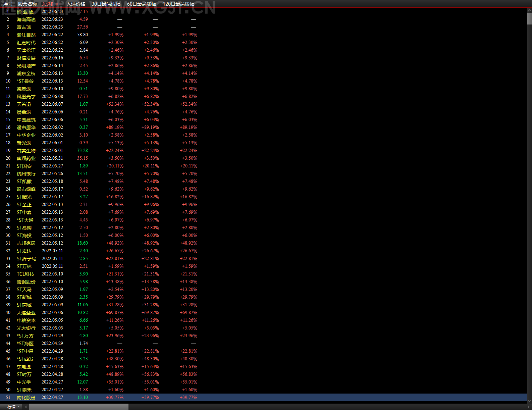Expand the arrow beside 行情 tab

pos(19,407)
